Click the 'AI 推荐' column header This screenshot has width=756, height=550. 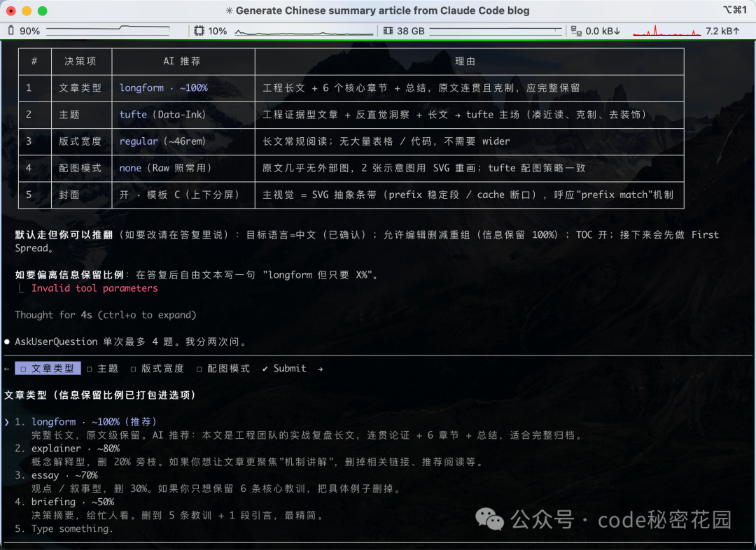click(x=182, y=61)
